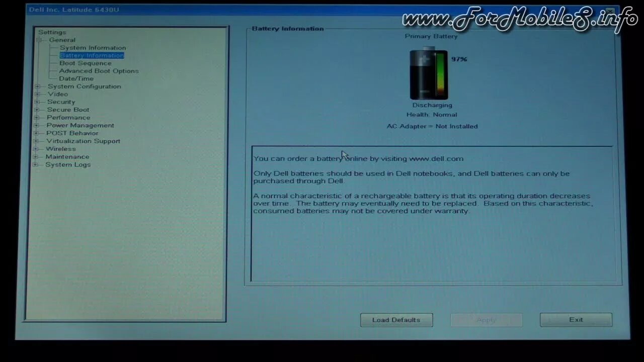Image resolution: width=644 pixels, height=362 pixels.
Task: Open Advanced Boot Options
Action: [x=99, y=71]
